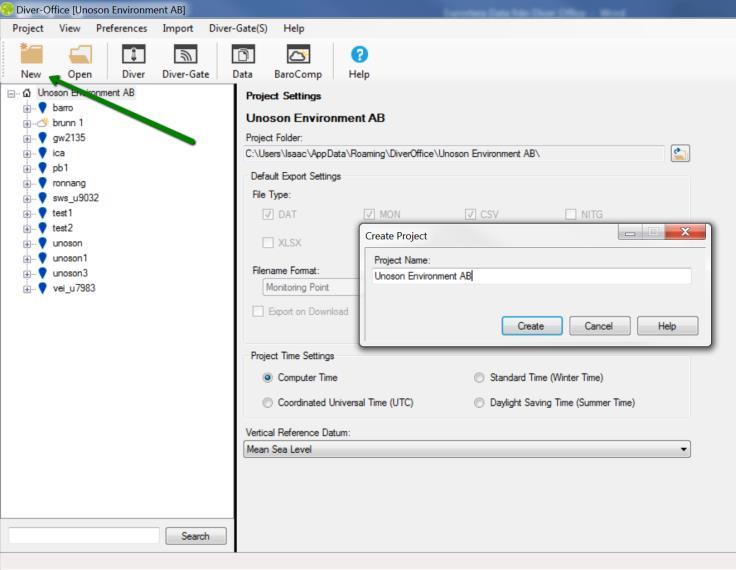Toggle the DAT file type checkbox
Screen dimensions: 736x570
[x=268, y=215]
